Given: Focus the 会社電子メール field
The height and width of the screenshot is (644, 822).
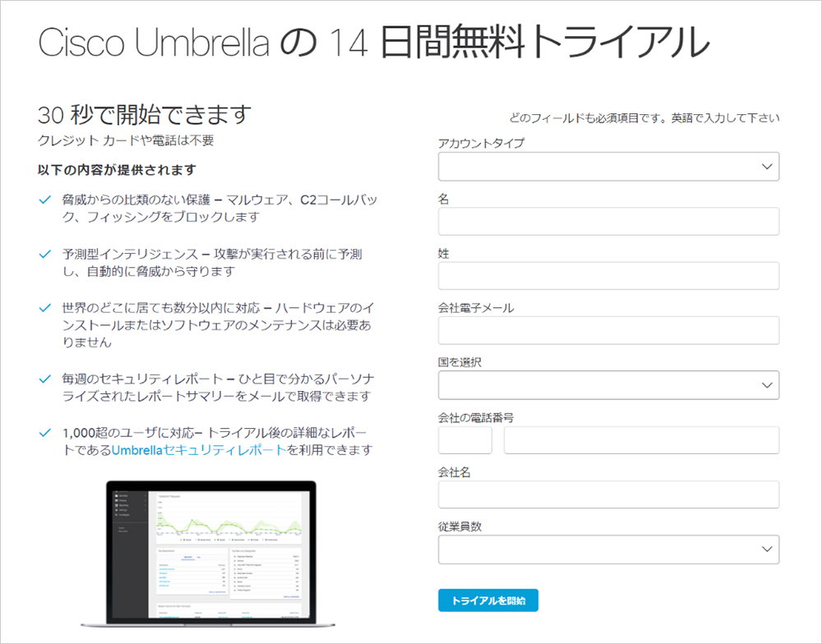Looking at the screenshot, I should pos(608,331).
